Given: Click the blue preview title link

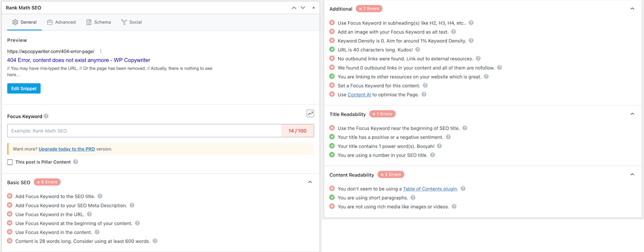Looking at the screenshot, I should [x=79, y=60].
